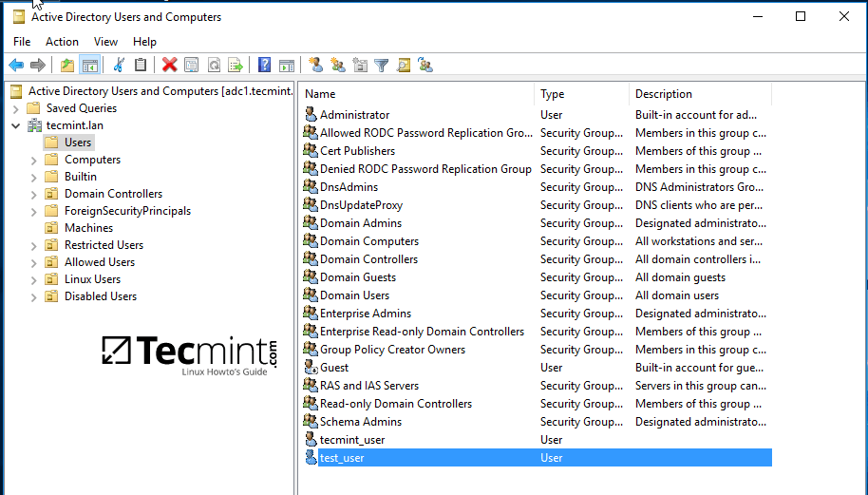868x495 pixels.
Task: Select the Disabled Users tree item
Action: tap(100, 296)
